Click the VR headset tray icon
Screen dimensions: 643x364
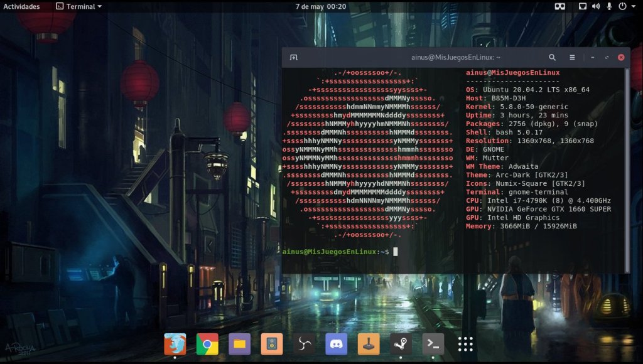pyautogui.click(x=559, y=6)
